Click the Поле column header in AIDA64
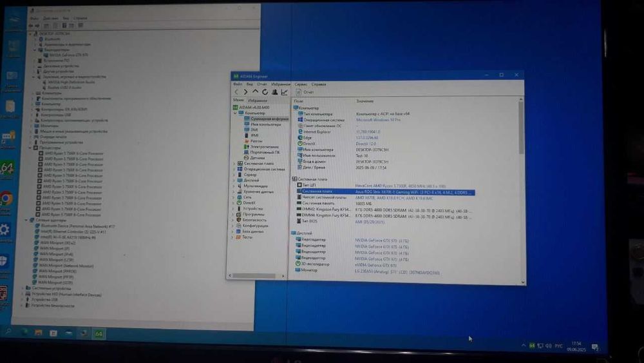This screenshot has width=644, height=363. (x=299, y=101)
